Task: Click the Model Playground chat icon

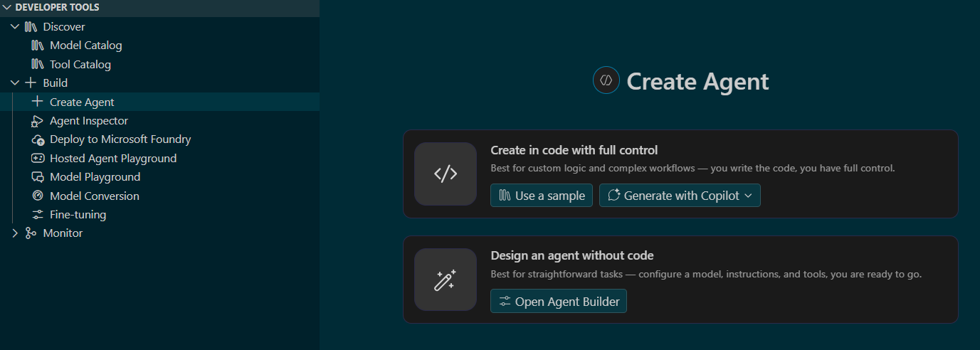Action: coord(38,177)
